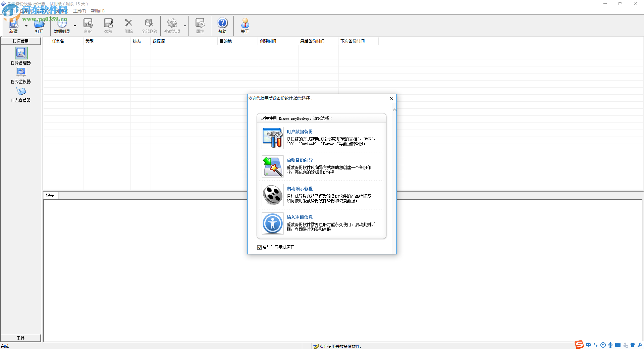Click the 属性 (Properties) toolbar icon
The height and width of the screenshot is (349, 644).
click(x=200, y=23)
